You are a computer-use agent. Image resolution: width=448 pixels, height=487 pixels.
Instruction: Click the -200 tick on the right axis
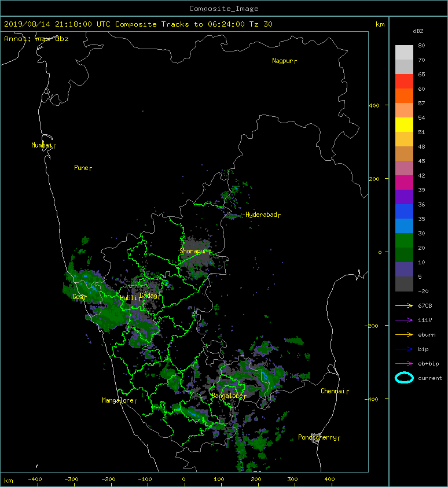click(372, 326)
